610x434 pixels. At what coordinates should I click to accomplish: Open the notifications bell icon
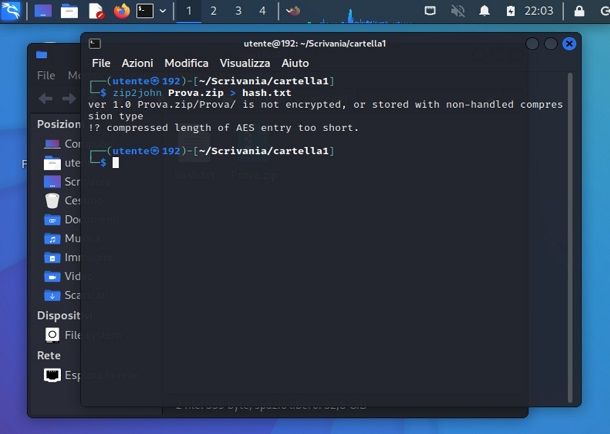tap(484, 11)
